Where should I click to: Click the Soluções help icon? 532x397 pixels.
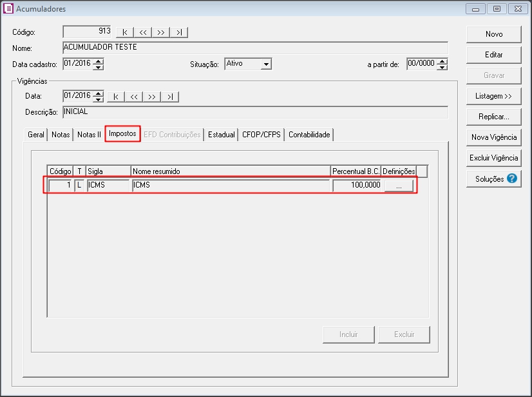[513, 179]
